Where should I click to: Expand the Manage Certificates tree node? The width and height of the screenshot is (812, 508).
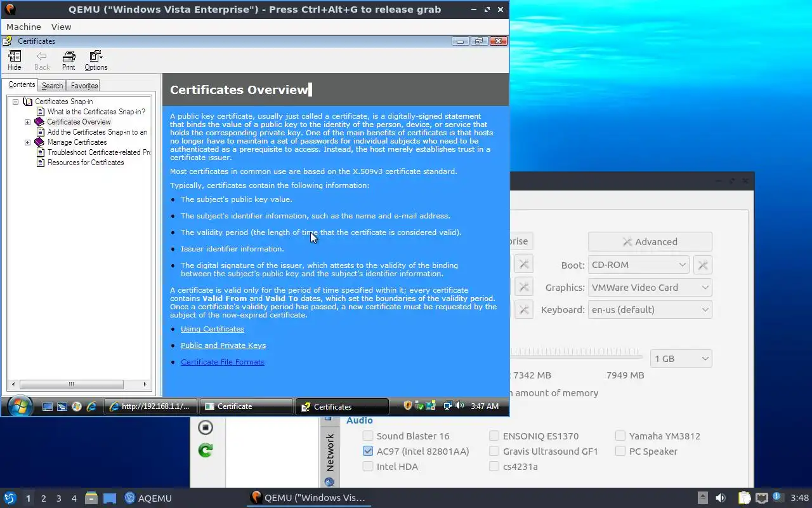27,142
